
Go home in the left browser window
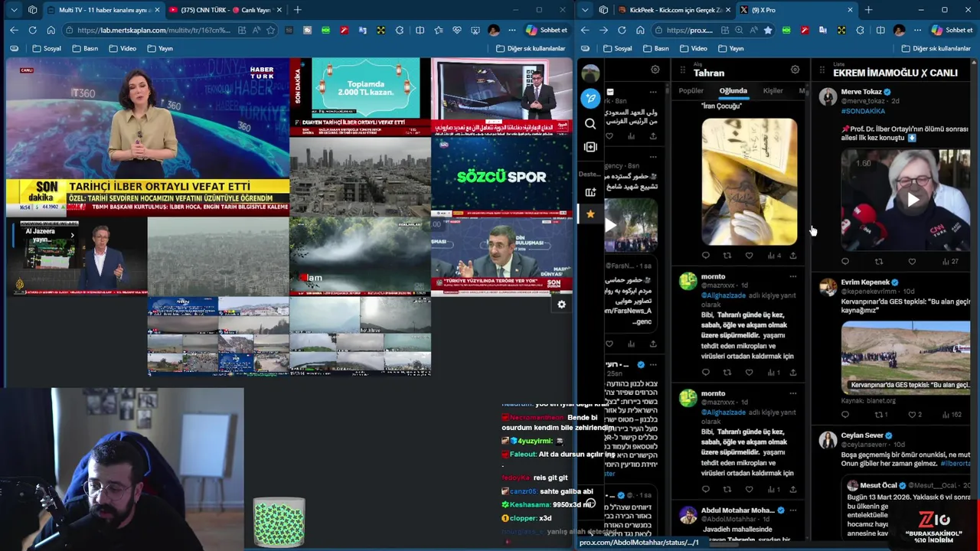click(51, 30)
